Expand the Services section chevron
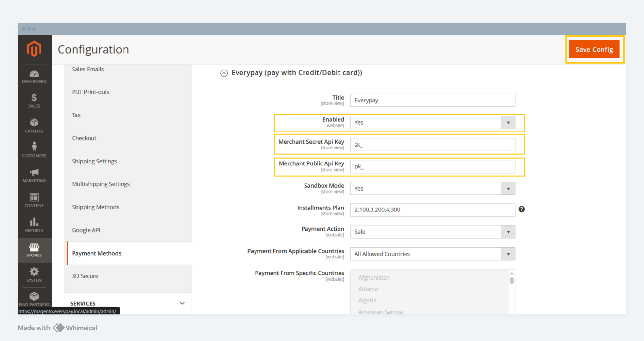 click(182, 303)
